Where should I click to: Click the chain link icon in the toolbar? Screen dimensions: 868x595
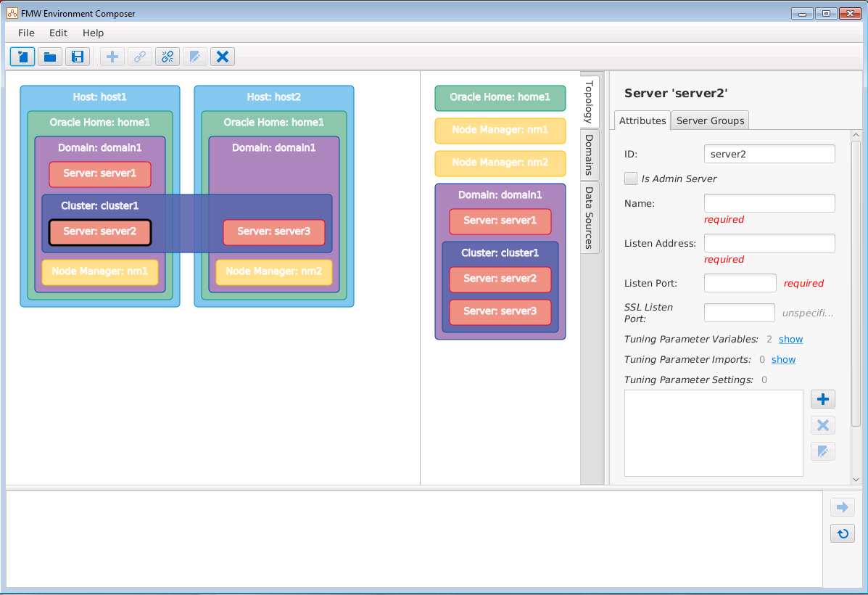[140, 57]
